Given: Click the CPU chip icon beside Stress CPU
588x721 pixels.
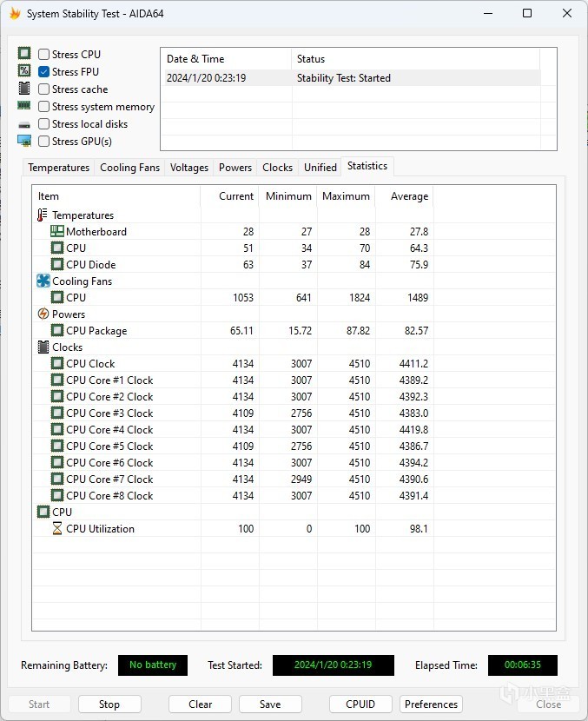Looking at the screenshot, I should point(24,53).
